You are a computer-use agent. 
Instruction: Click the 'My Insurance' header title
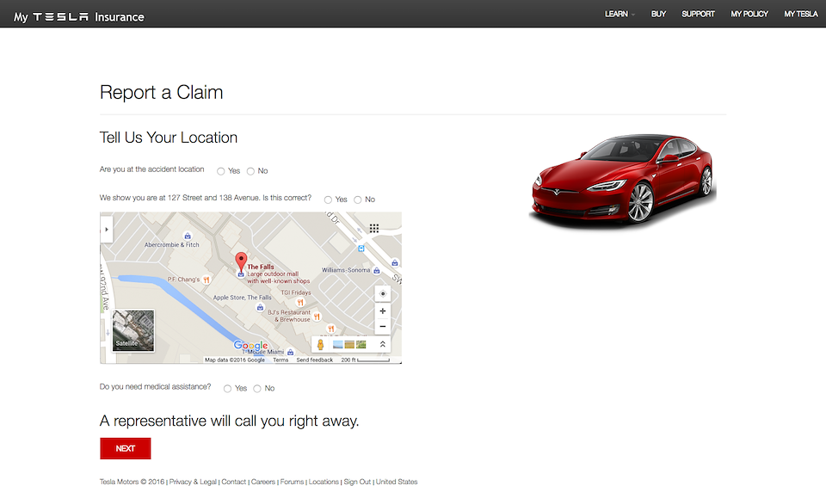click(79, 17)
